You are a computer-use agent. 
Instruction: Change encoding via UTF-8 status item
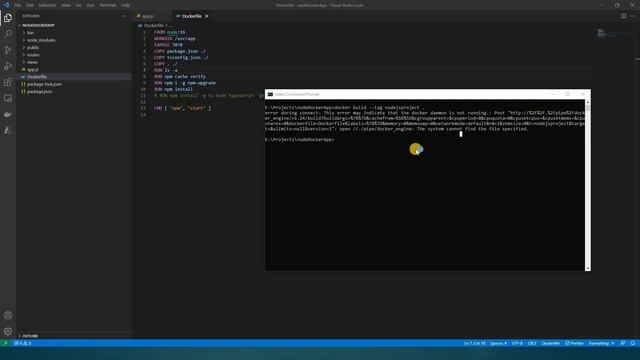(517, 343)
